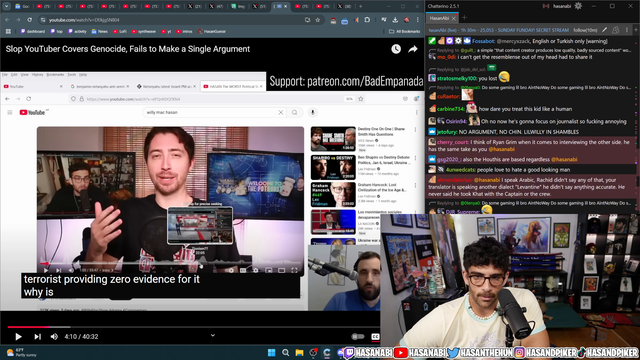Toggle the autoplay switch
Image resolution: width=640 pixels, height=360 pixels.
coord(358,336)
